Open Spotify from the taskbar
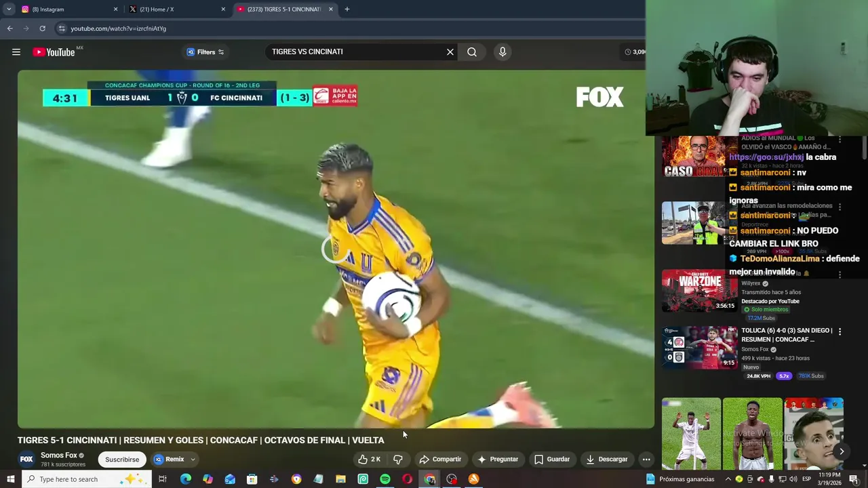 point(385,479)
